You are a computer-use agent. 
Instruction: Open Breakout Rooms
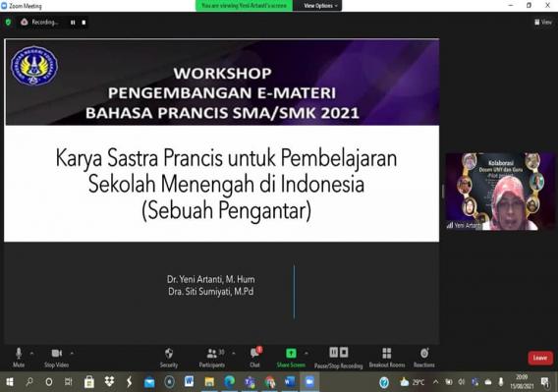point(387,358)
